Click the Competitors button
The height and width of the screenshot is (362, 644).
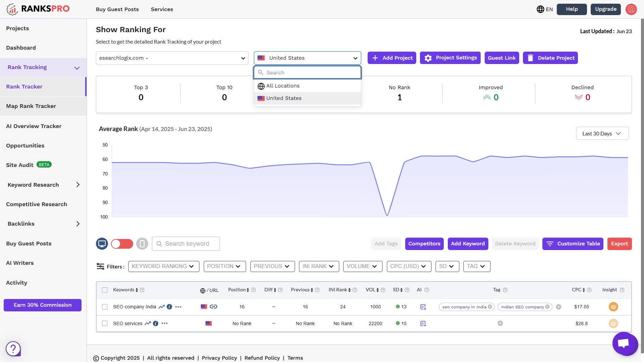424,244
